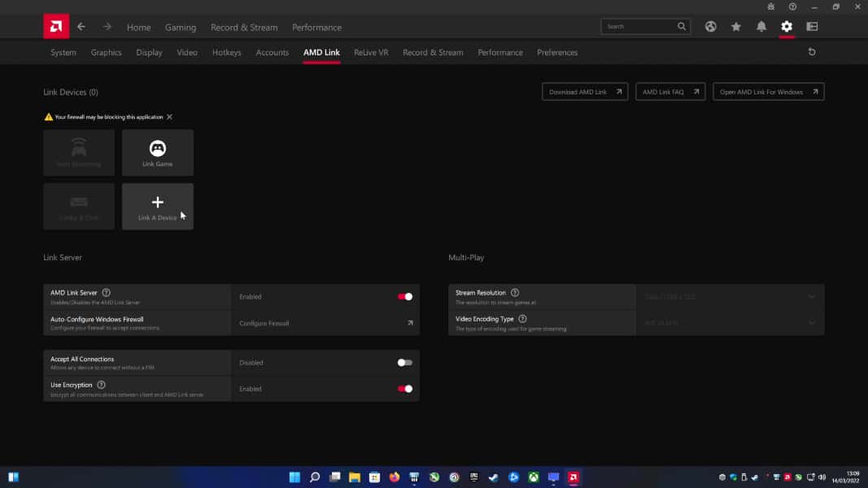Dismiss the firewall warning message
This screenshot has height=488, width=868.
click(169, 117)
